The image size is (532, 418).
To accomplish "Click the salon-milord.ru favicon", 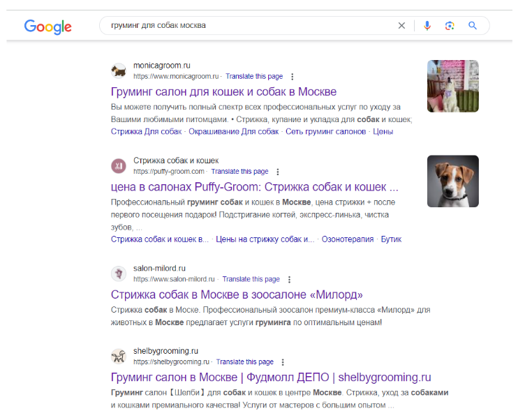I will 119,274.
